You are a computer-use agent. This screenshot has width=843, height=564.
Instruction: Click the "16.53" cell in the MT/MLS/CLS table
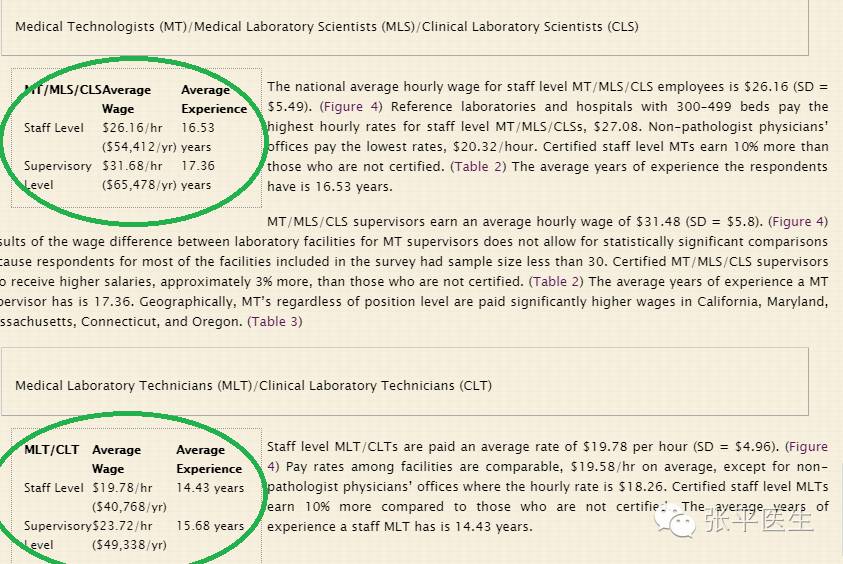(x=198, y=128)
